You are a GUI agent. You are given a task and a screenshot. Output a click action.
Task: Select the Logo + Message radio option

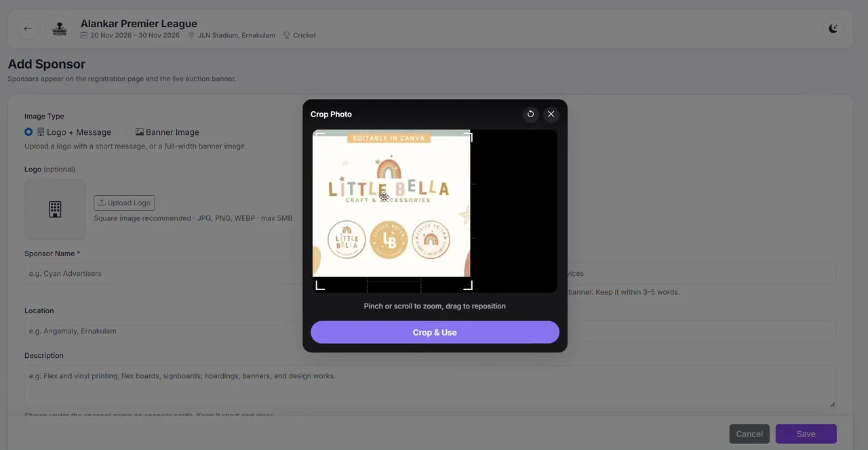(x=28, y=132)
